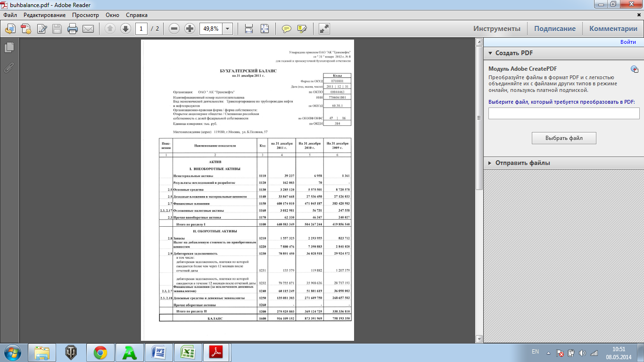Click the add sticky note comment icon
Image resolution: width=644 pixels, height=362 pixels.
[x=286, y=29]
